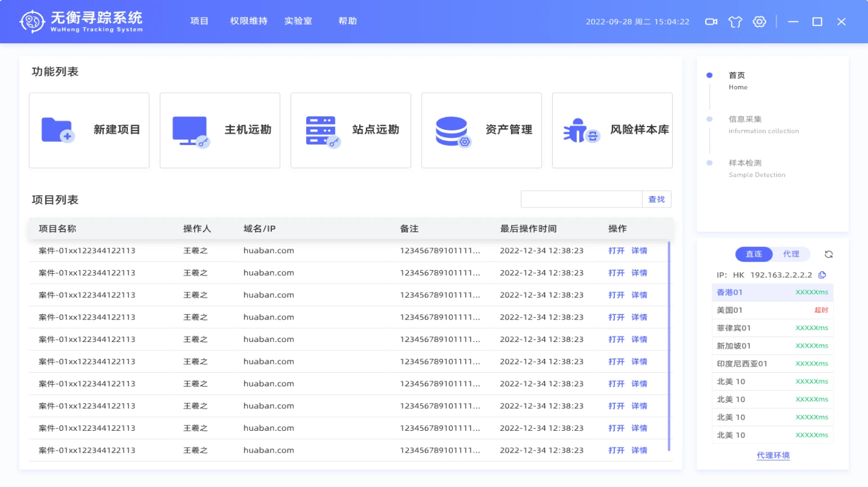This screenshot has width=868, height=487.
Task: Refresh the proxy node list icon
Action: coord(829,254)
